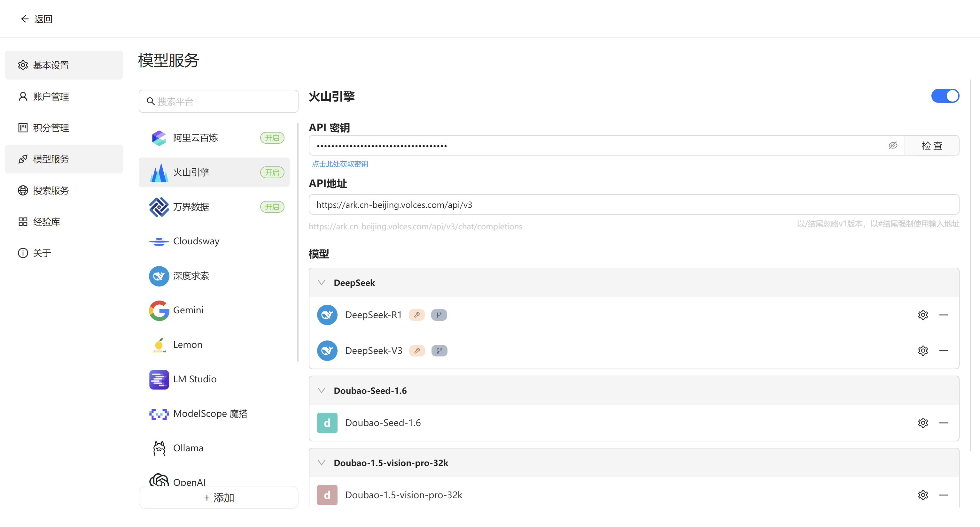
Task: Click Doubao-Seed-1.6 avatar icon
Action: (327, 423)
